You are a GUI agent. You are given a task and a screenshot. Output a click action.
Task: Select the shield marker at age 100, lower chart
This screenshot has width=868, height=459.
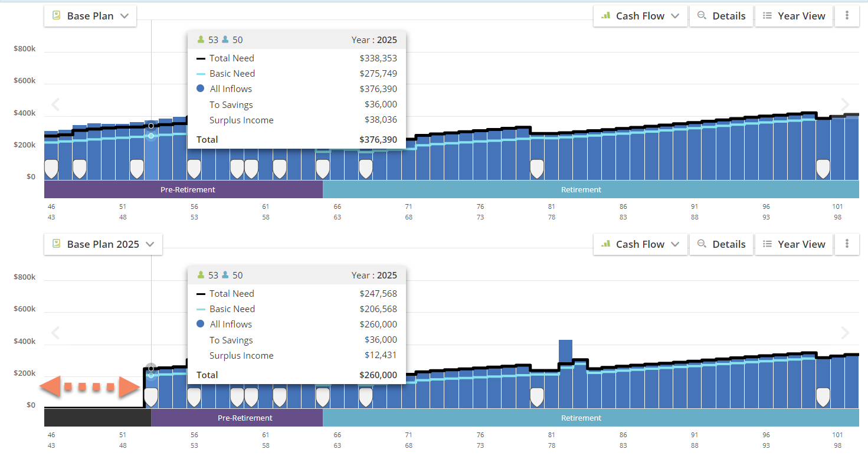tap(823, 397)
